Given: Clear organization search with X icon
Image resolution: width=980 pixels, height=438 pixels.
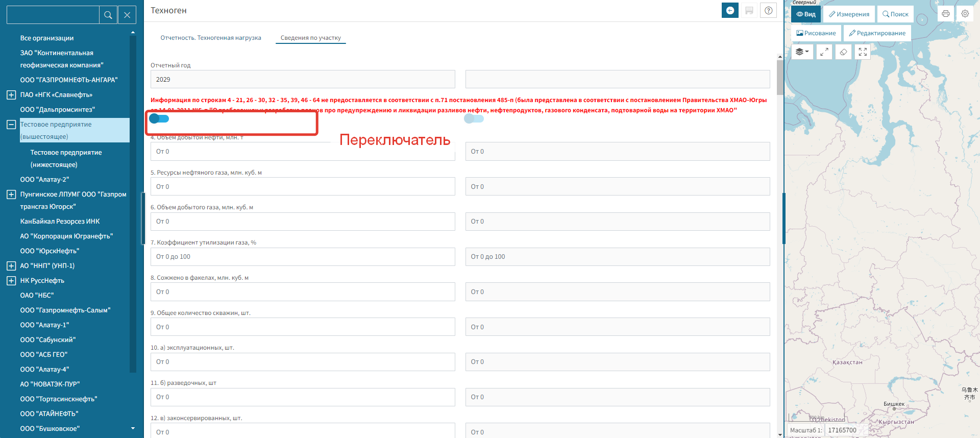Looking at the screenshot, I should pyautogui.click(x=127, y=15).
